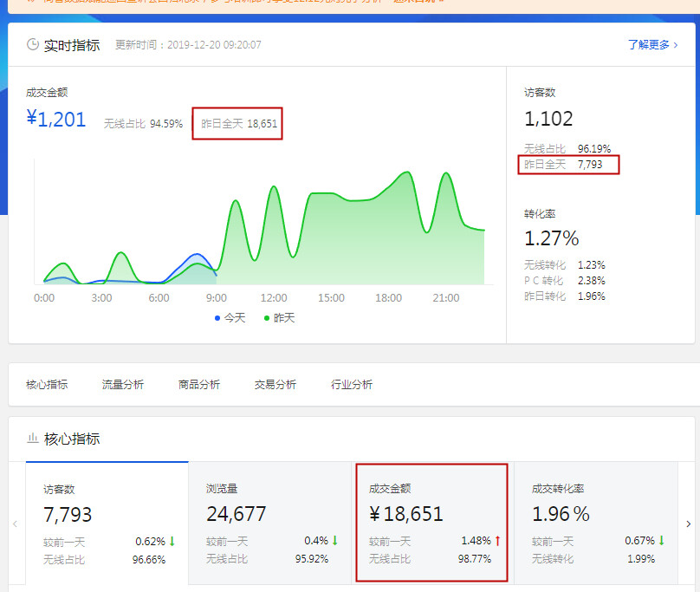Select the 浏览量 24,677 metric card

[269, 523]
